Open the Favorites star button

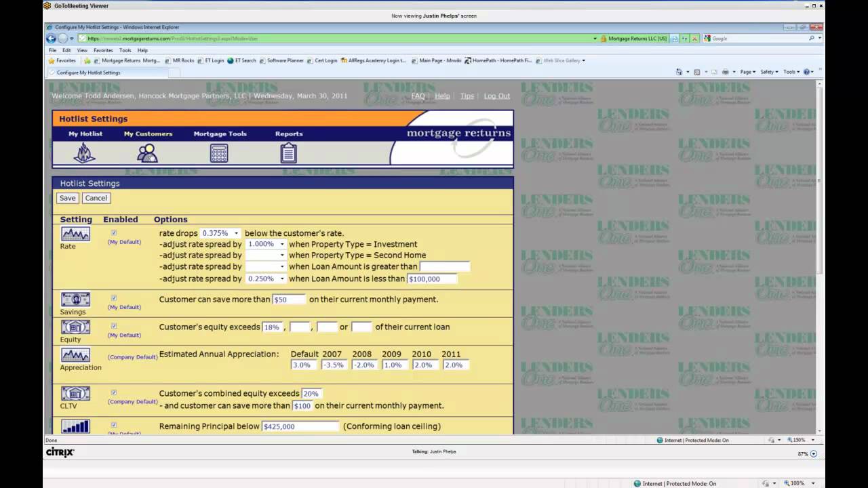coord(62,60)
